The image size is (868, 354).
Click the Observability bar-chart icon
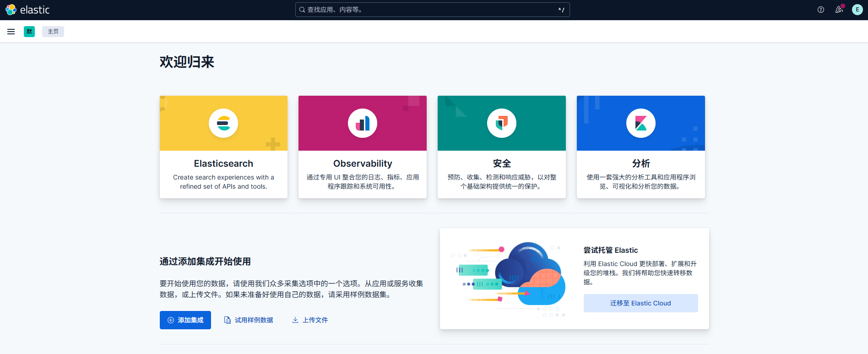point(363,123)
